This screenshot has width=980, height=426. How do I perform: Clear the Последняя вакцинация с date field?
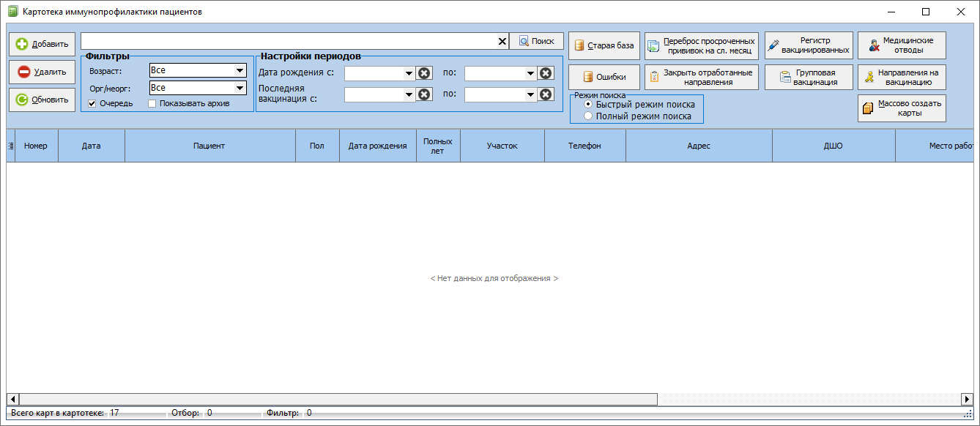coord(424,94)
